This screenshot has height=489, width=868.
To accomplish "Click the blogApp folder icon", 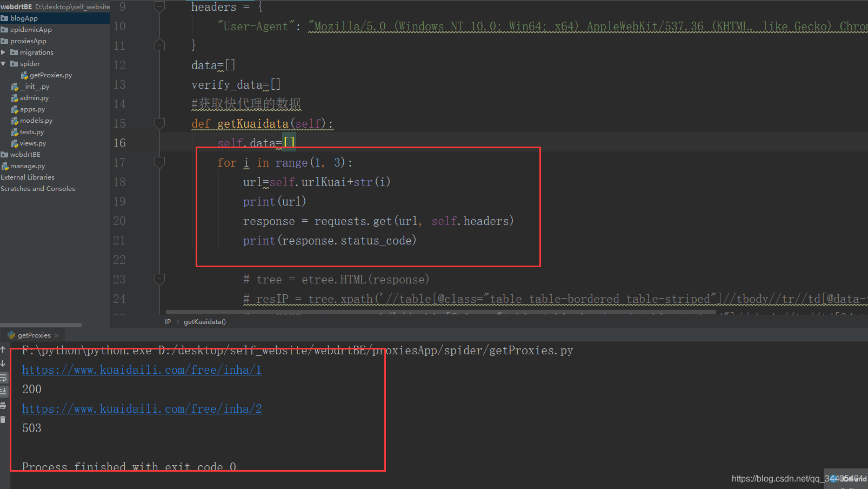I will 4,18.
